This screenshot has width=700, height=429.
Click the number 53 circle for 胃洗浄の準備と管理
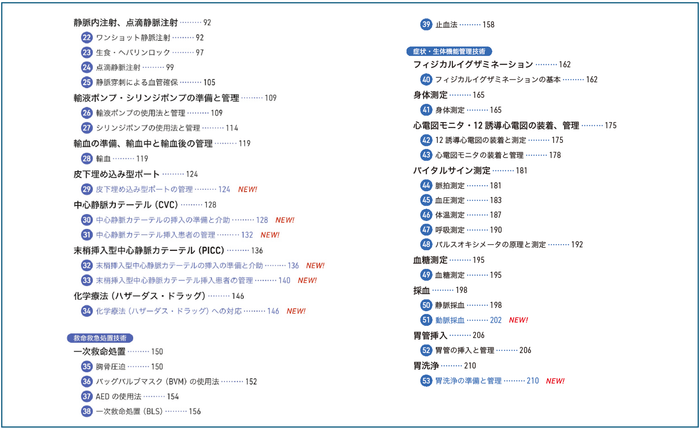click(x=426, y=381)
